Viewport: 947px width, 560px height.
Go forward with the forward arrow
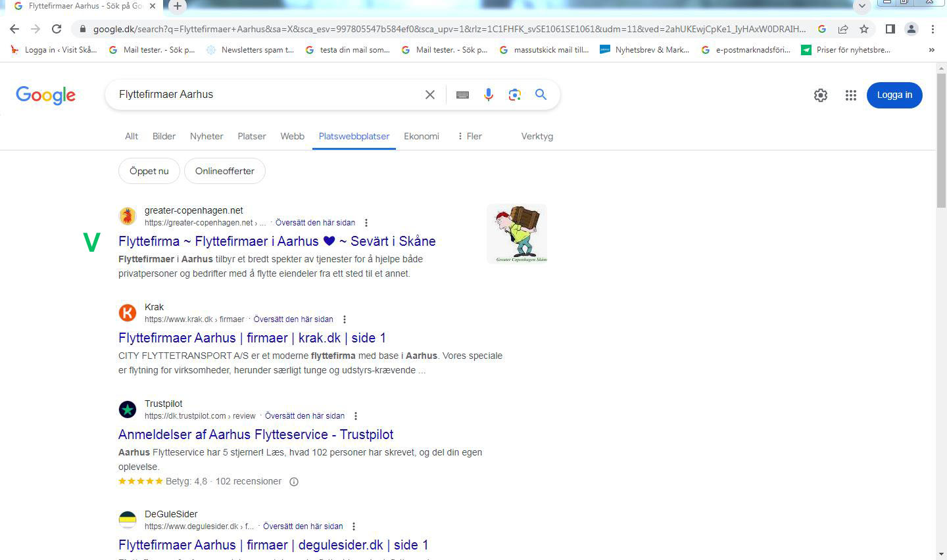coord(36,29)
